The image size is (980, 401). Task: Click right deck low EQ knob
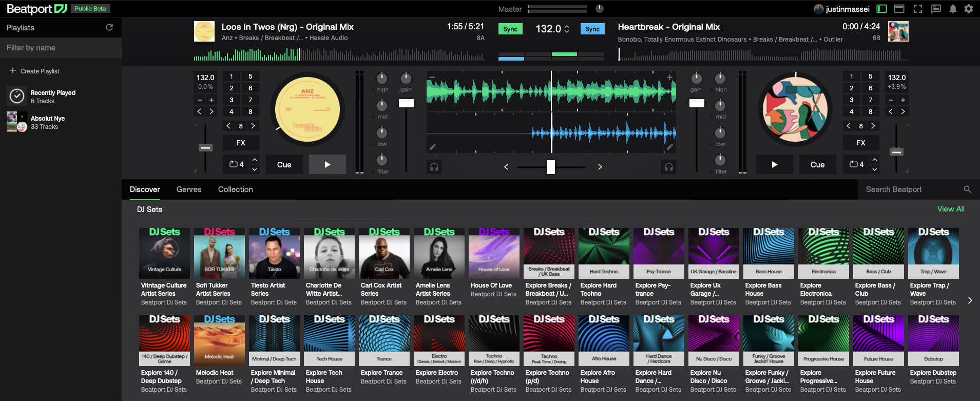point(720,132)
